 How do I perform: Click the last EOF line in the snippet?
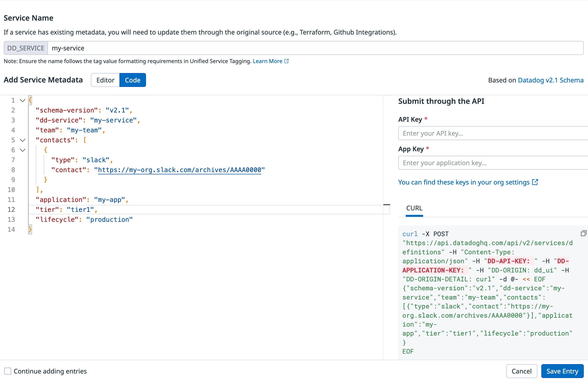[408, 351]
